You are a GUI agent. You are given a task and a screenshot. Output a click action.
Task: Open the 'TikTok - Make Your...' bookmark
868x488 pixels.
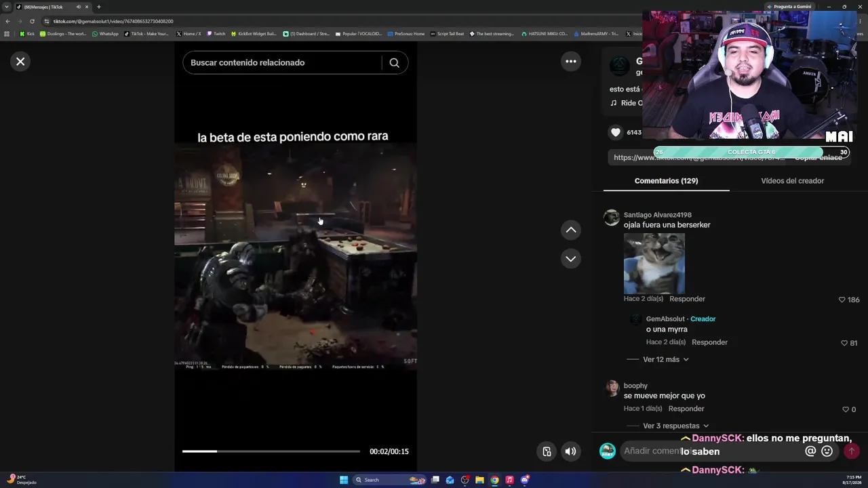146,34
